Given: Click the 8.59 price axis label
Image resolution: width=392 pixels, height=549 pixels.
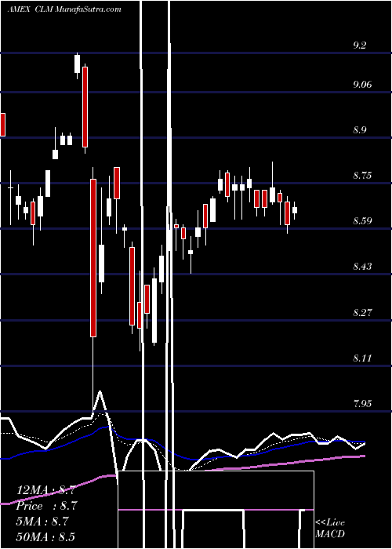Looking at the screenshot, I should [x=362, y=221].
